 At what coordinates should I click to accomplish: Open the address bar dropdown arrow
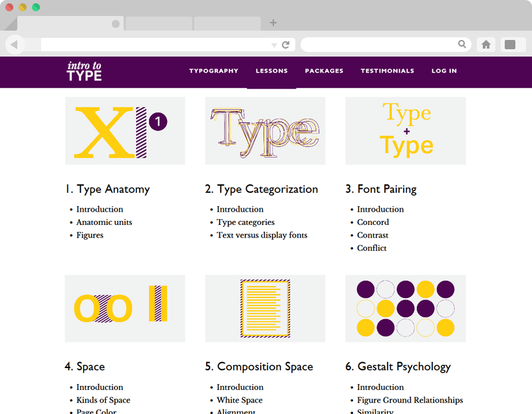[274, 45]
